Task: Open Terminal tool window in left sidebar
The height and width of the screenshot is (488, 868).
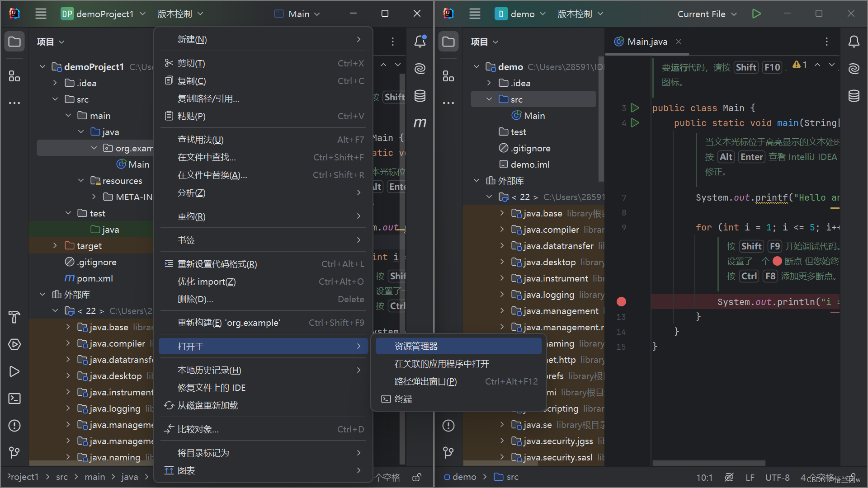Action: [x=14, y=399]
